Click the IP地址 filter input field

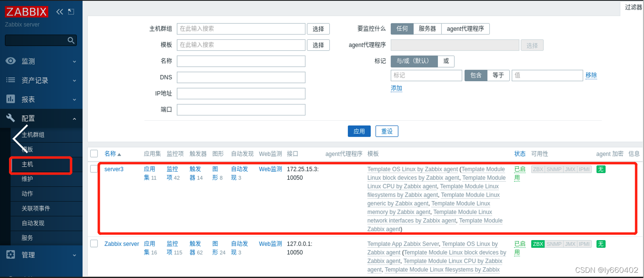point(241,94)
